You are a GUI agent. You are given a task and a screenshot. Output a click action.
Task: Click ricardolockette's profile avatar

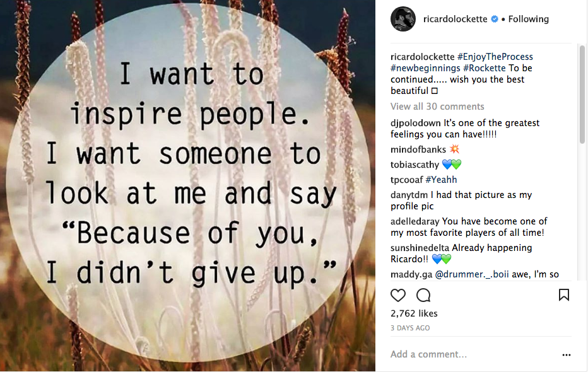(403, 19)
